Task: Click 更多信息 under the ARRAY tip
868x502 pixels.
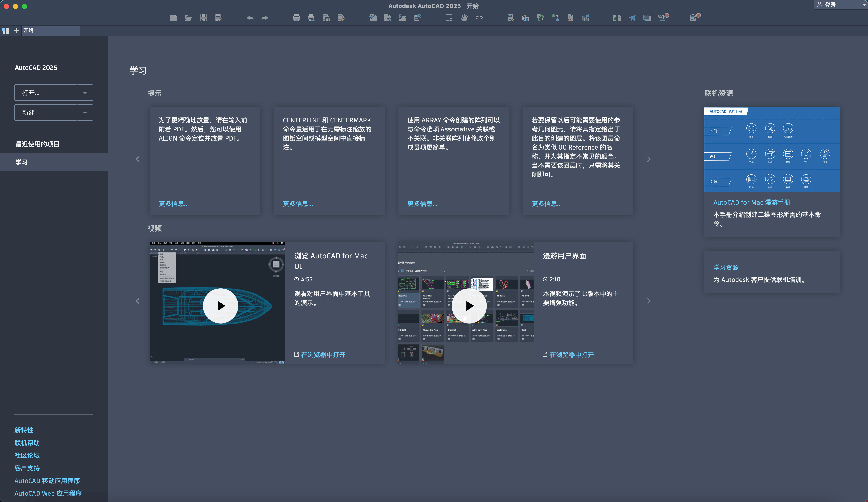Action: pyautogui.click(x=422, y=204)
